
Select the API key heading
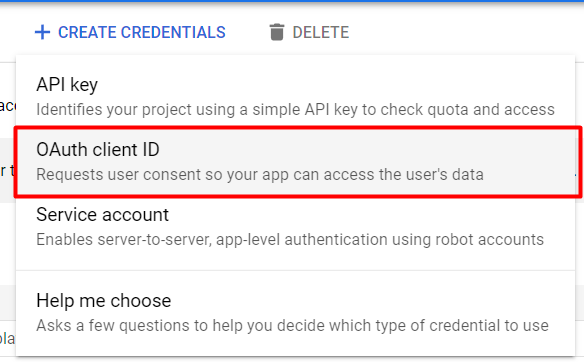(67, 85)
